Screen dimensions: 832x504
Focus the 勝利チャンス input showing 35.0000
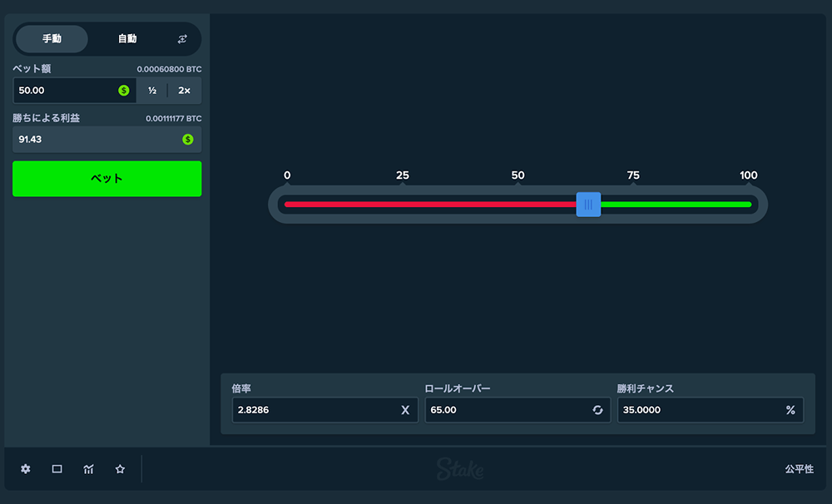[711, 410]
